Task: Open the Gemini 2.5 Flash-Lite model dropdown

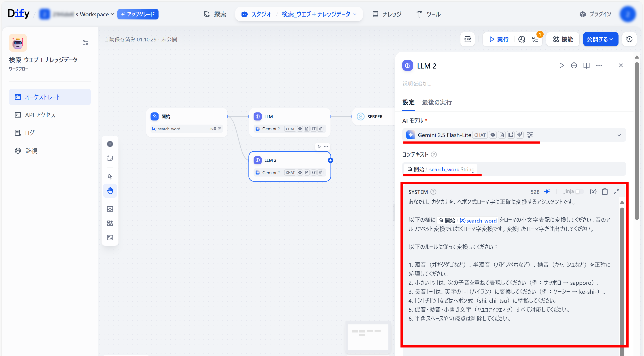Action: [x=619, y=135]
